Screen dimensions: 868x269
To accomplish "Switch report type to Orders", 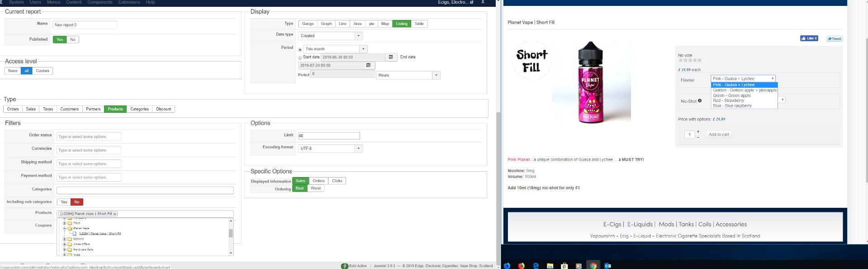I will pos(13,109).
